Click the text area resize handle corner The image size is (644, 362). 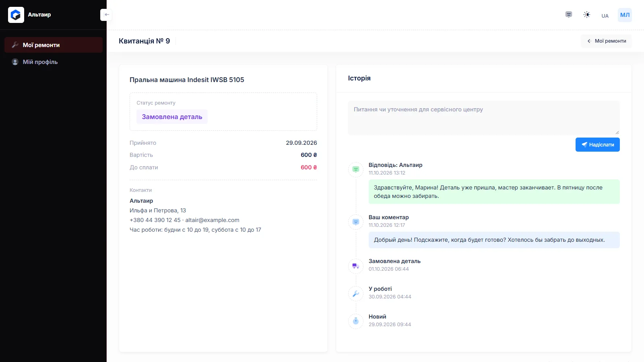pyautogui.click(x=617, y=132)
